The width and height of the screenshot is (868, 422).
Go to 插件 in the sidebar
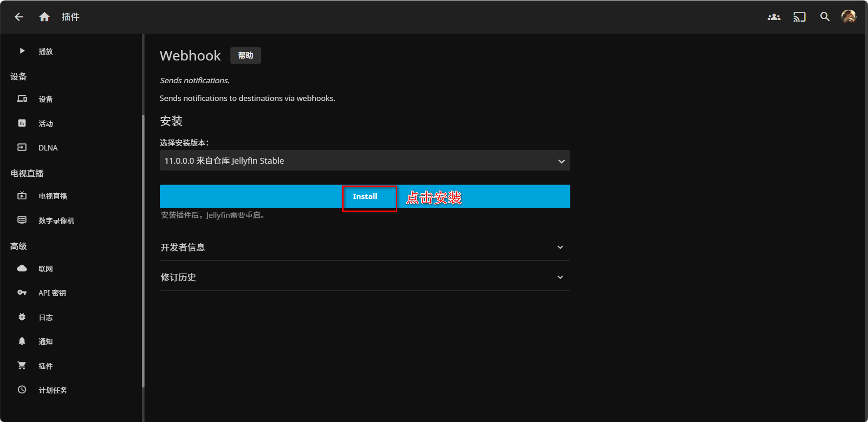click(x=45, y=366)
